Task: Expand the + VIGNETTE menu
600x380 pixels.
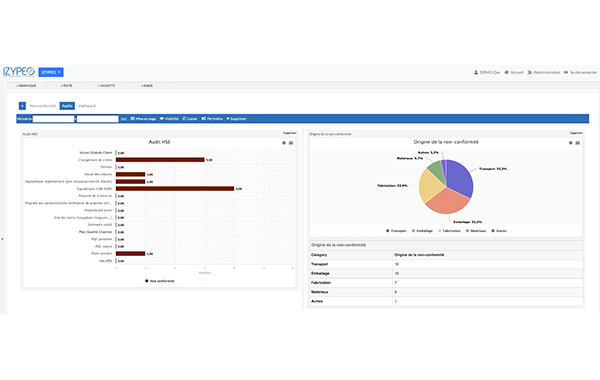Action: (106, 86)
